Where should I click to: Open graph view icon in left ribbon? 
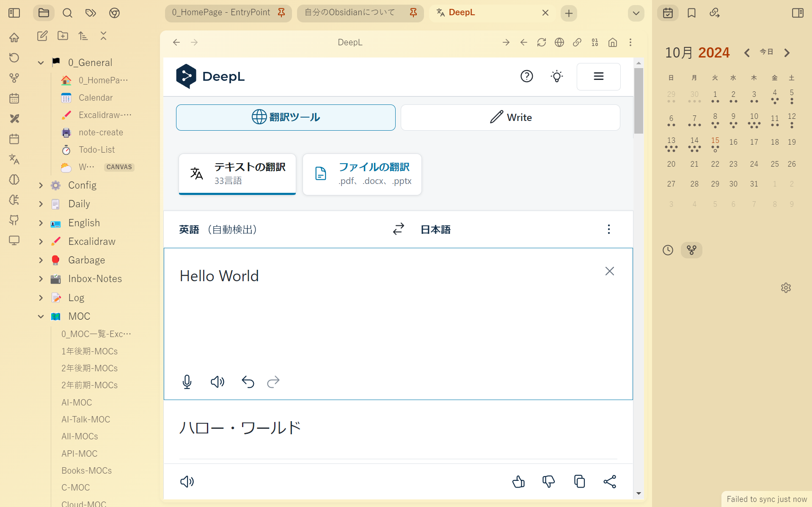point(14,78)
